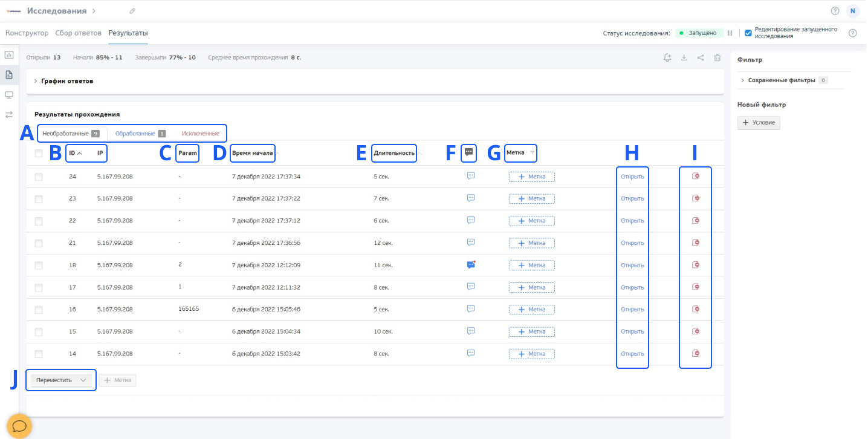868x439 pixels.
Task: Open the chart statistics sidebar icon
Action: (x=9, y=55)
